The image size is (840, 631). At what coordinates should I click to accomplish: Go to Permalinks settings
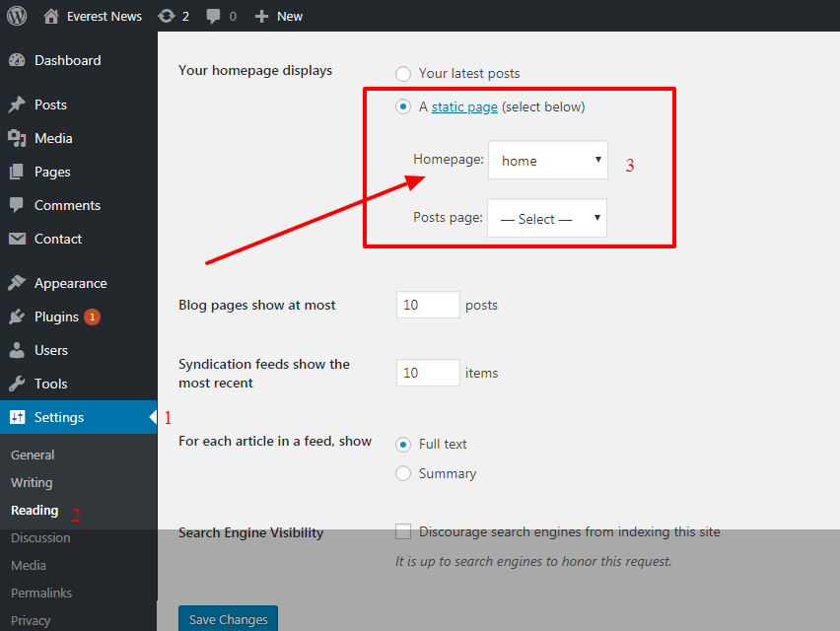pyautogui.click(x=41, y=593)
